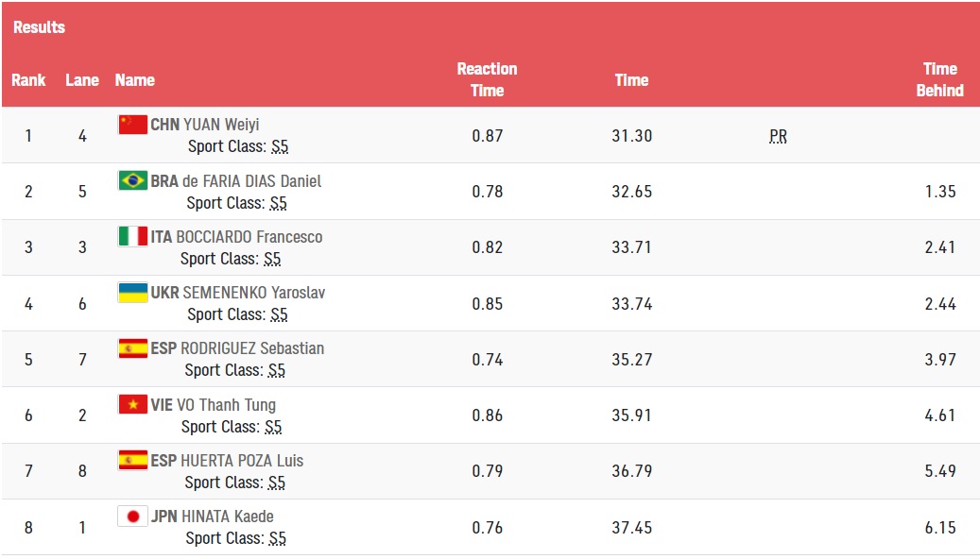Click the Vietnam flag icon

pyautogui.click(x=132, y=404)
